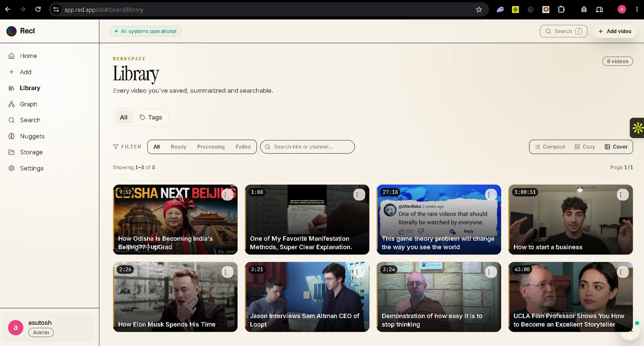Open the Favorite Manifestation Methods thumbnail
This screenshot has height=346, width=644.
click(x=307, y=220)
